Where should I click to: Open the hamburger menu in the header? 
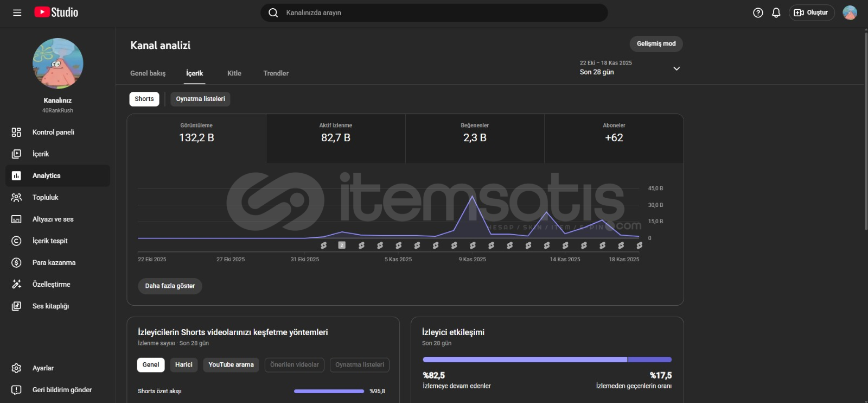pyautogui.click(x=17, y=12)
